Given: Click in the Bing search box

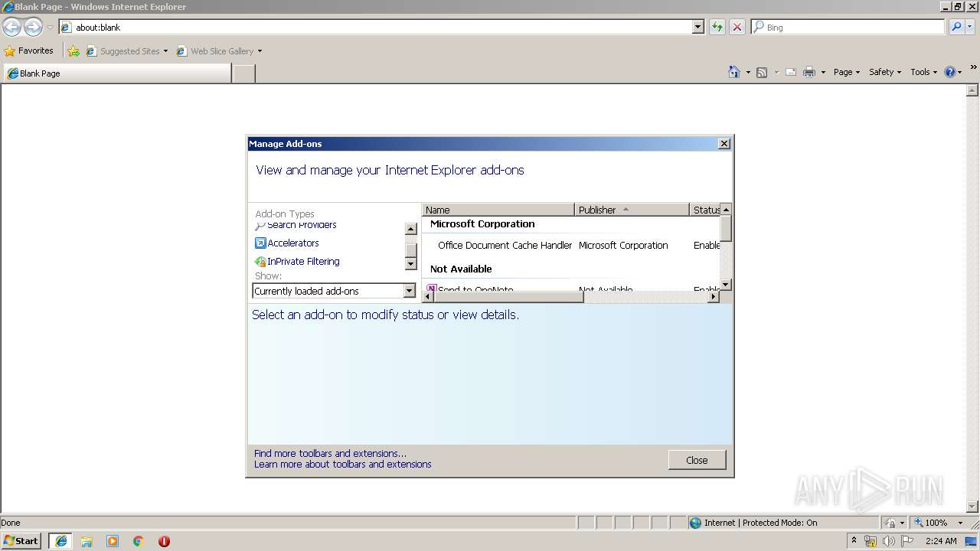Looking at the screenshot, I should (x=848, y=27).
